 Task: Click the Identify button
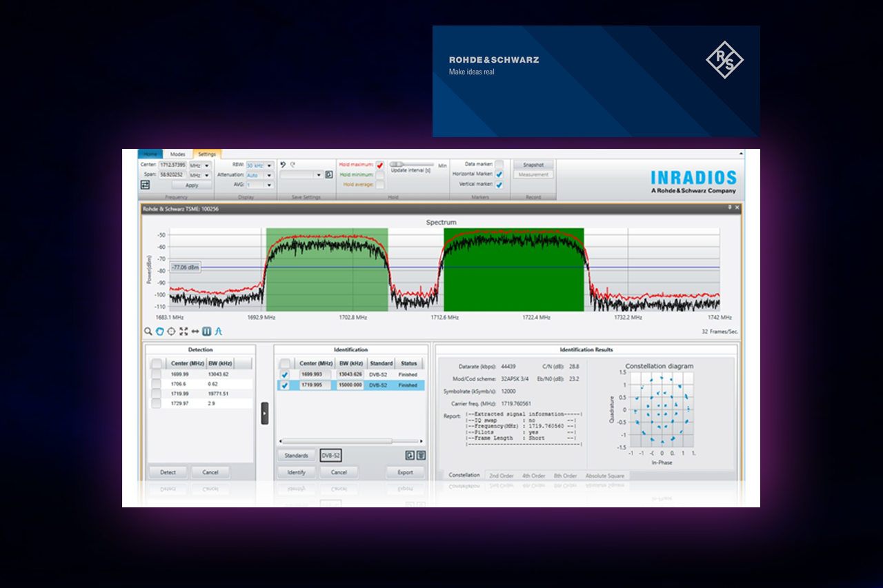297,472
